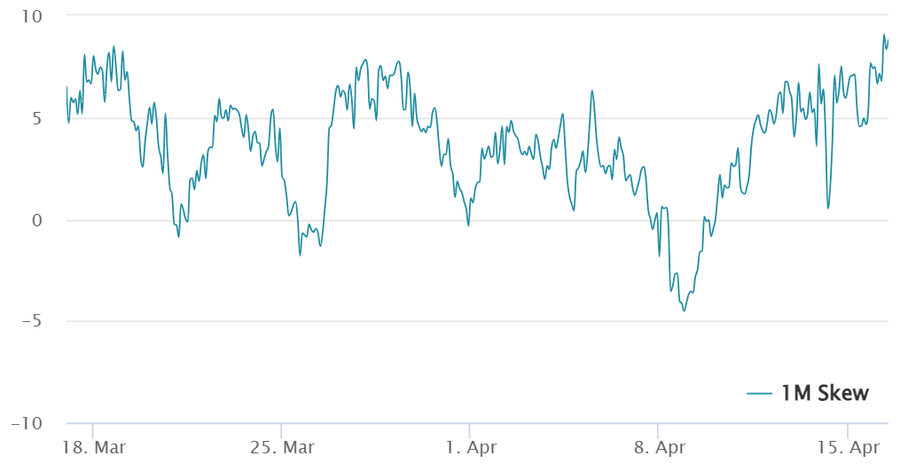Click the 8. Apr tick mark on axis

(659, 429)
